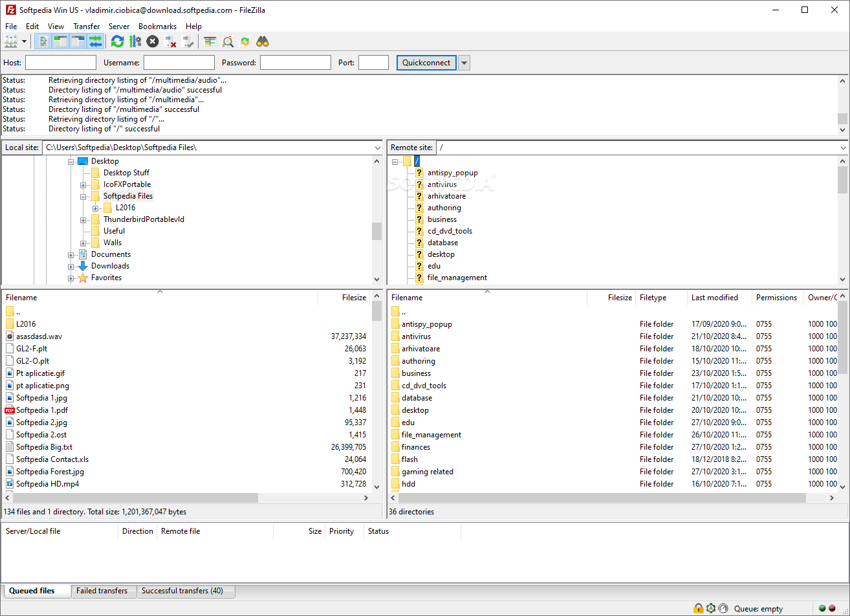Search for files with binoculars icon
The image size is (850, 616).
click(x=263, y=41)
